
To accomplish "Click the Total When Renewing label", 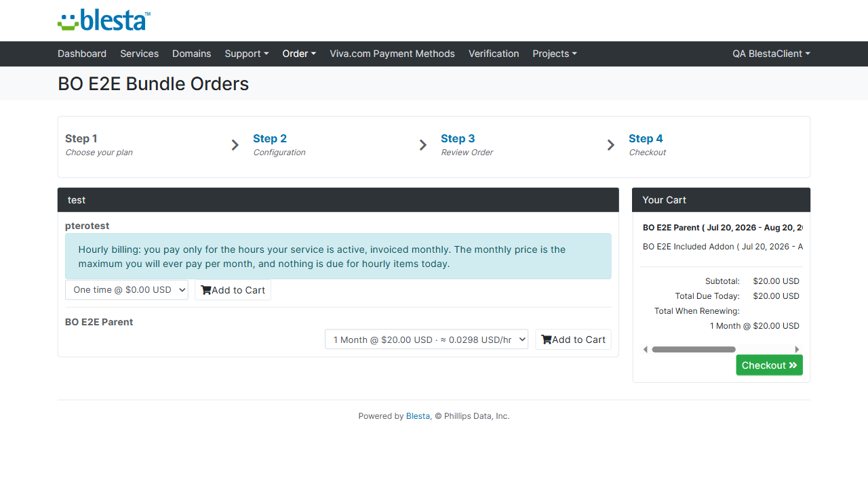I will coord(697,311).
